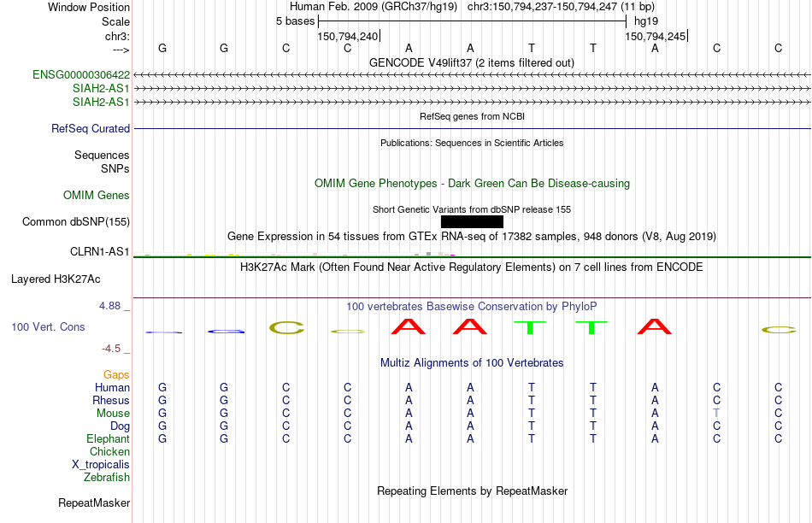Click the Sequences track label
This screenshot has height=523, width=812.
[x=102, y=155]
